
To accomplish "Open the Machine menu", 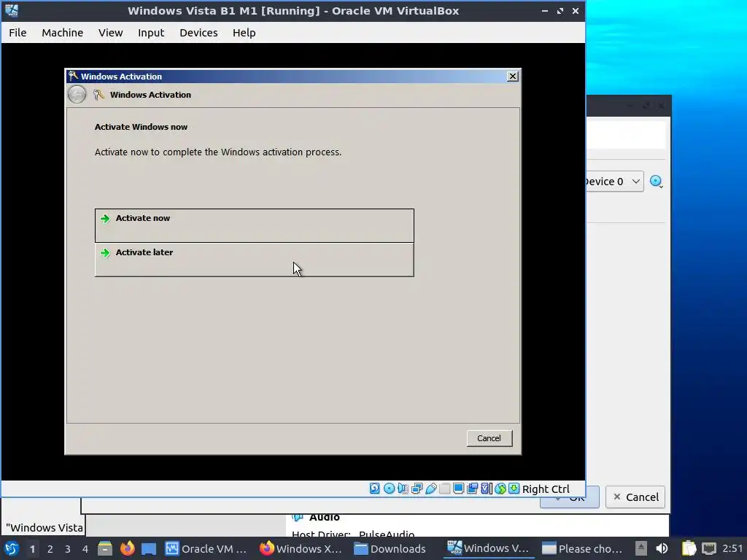I will 63,32.
